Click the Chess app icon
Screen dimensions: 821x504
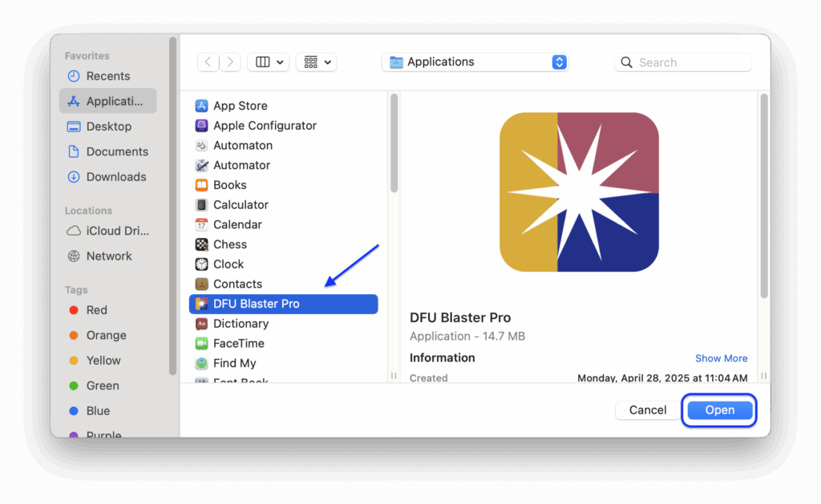[201, 244]
